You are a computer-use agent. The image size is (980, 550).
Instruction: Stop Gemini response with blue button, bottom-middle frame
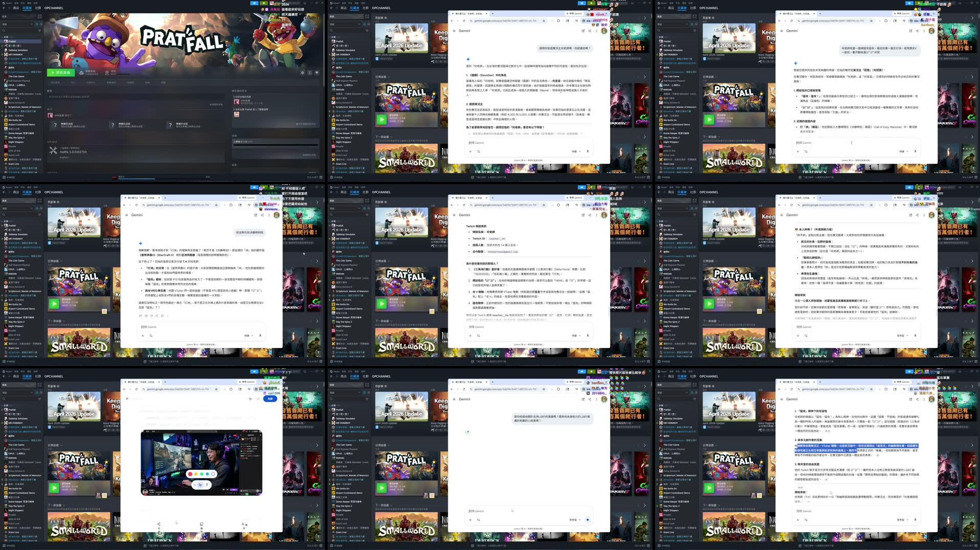[587, 520]
